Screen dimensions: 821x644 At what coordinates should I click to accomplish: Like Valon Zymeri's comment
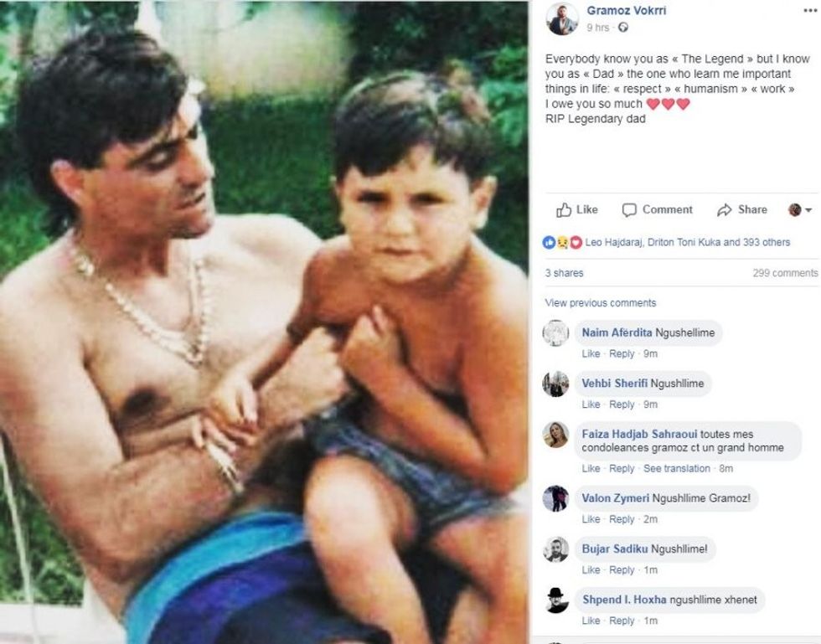(x=591, y=519)
